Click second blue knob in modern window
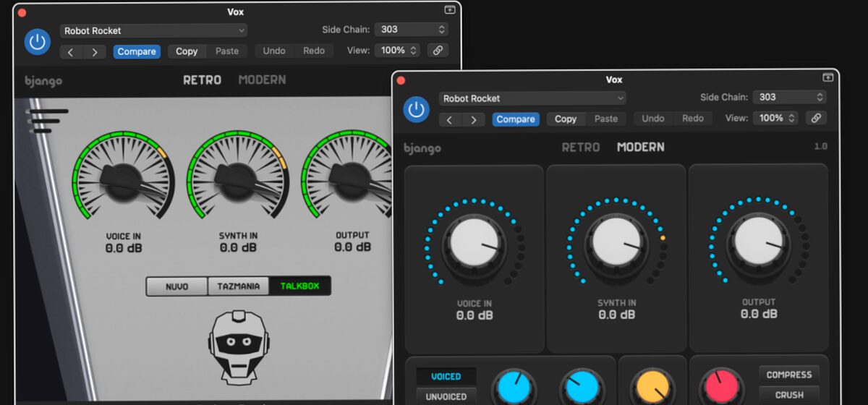Screen dimensions: 868x405 click(x=584, y=388)
